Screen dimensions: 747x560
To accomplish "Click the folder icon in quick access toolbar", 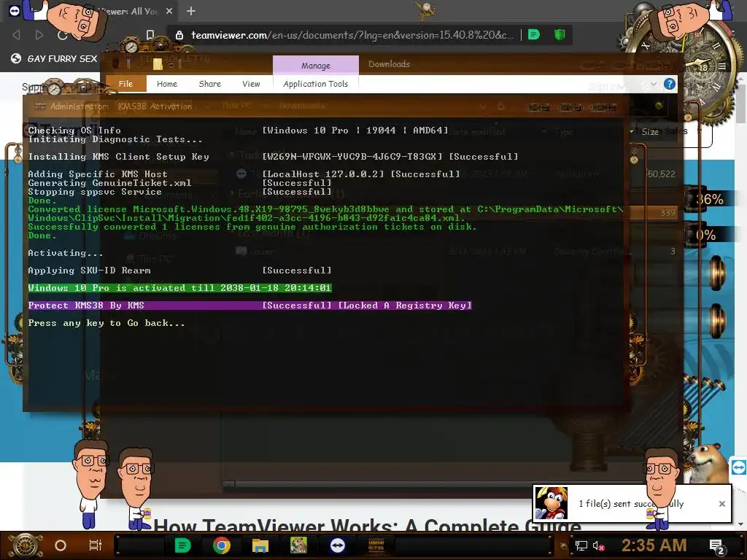I will 158,64.
